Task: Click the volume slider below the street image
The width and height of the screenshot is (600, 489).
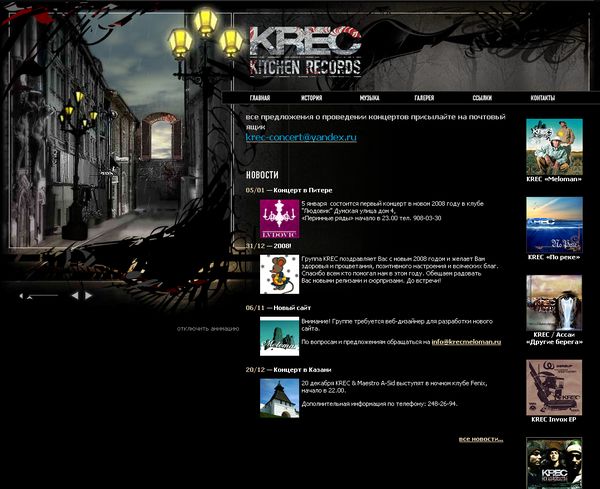Action: (x=44, y=295)
